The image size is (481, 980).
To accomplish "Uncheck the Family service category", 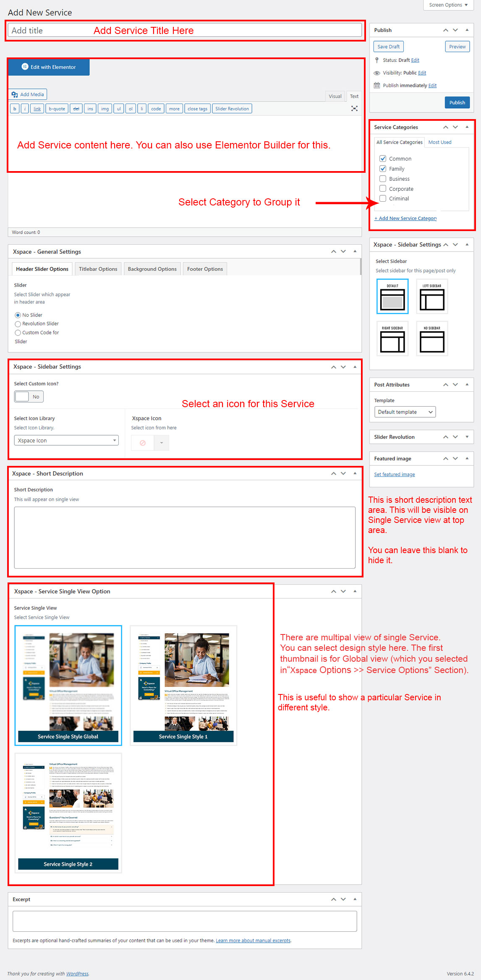I will (x=383, y=169).
